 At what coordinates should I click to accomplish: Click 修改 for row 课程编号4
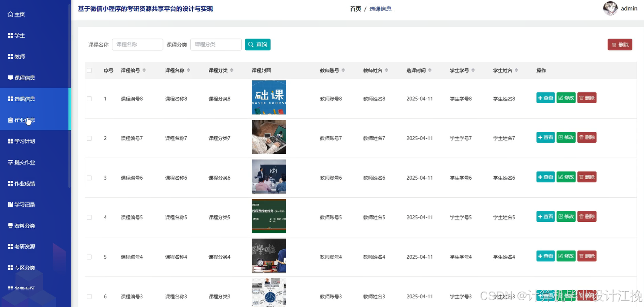click(566, 256)
